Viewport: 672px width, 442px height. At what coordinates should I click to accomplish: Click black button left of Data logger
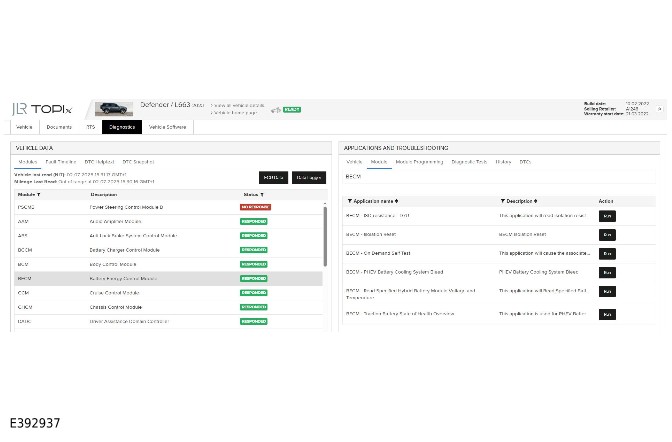pos(273,177)
